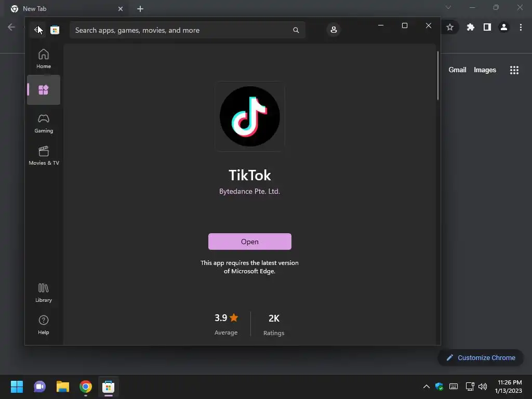Go to Home in Store sidebar
The width and height of the screenshot is (532, 399).
[x=44, y=59]
